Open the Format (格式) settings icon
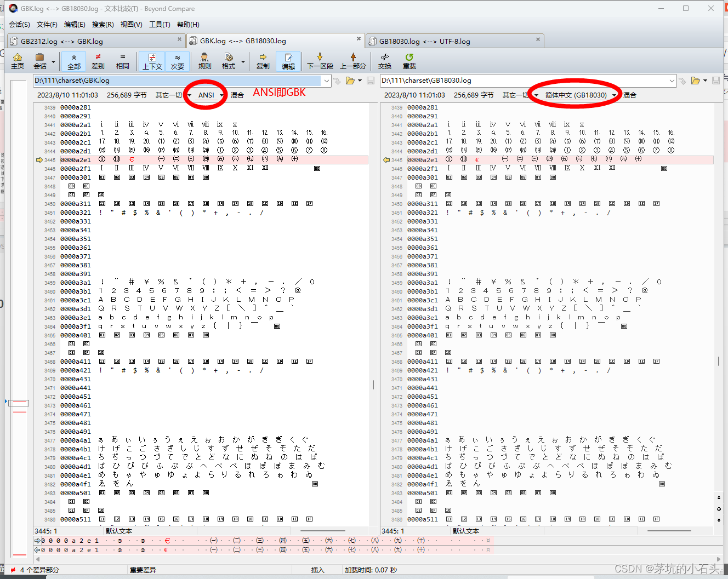The image size is (728, 579). pyautogui.click(x=229, y=61)
